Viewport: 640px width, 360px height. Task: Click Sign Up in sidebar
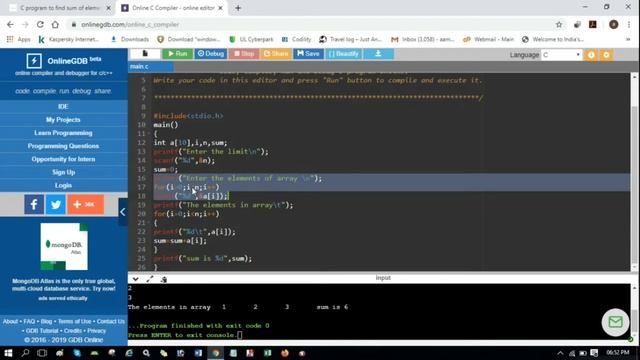point(63,172)
